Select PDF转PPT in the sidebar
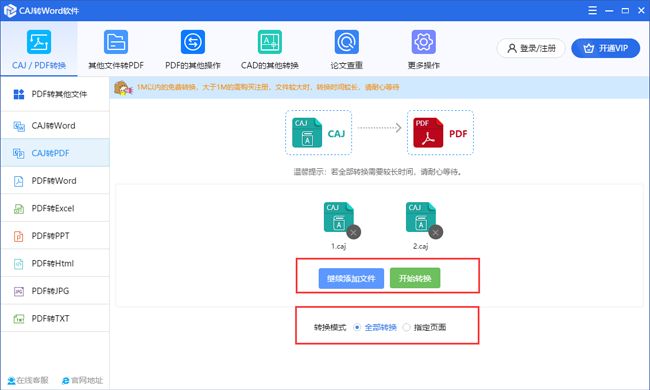This screenshot has height=390, width=650. (55, 236)
